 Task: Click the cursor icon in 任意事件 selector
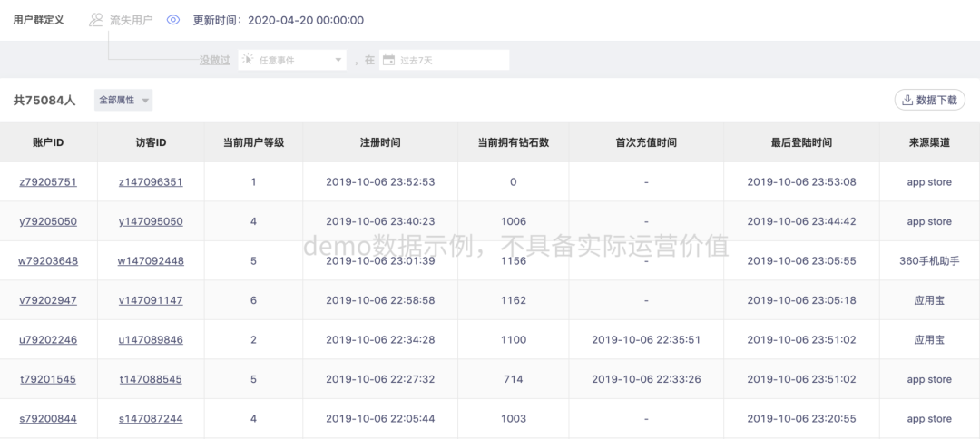coord(248,60)
